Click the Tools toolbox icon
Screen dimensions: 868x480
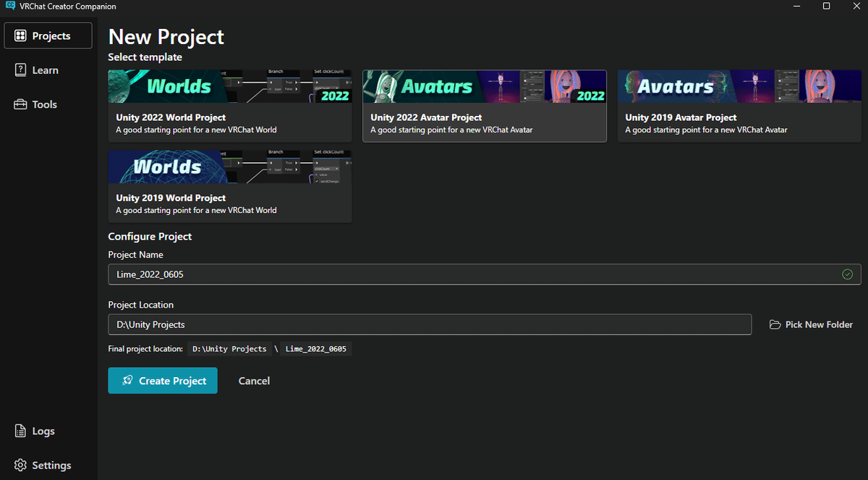pyautogui.click(x=20, y=104)
